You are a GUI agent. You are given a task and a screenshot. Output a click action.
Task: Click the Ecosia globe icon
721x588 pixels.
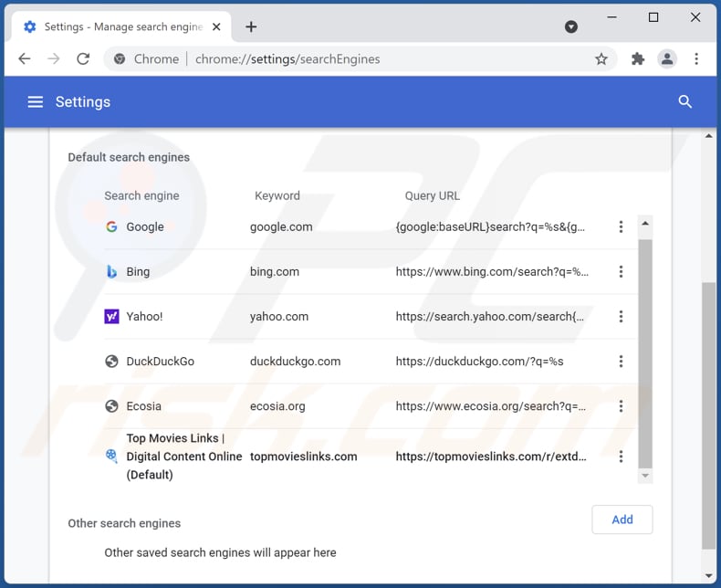point(111,406)
